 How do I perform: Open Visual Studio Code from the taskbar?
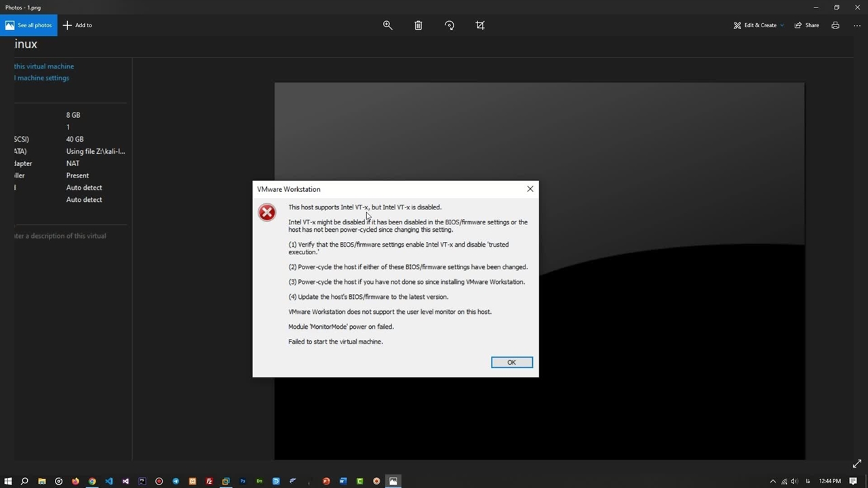(x=108, y=481)
